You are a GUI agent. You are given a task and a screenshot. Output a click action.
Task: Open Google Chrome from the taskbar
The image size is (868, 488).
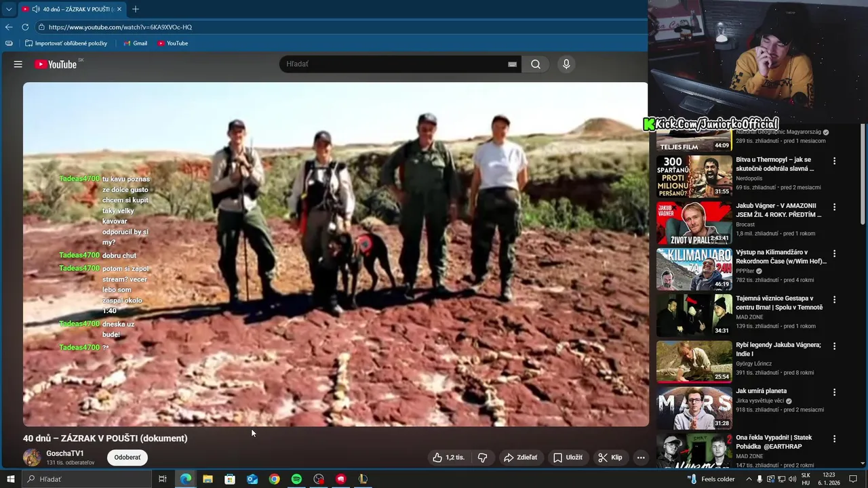pyautogui.click(x=274, y=479)
